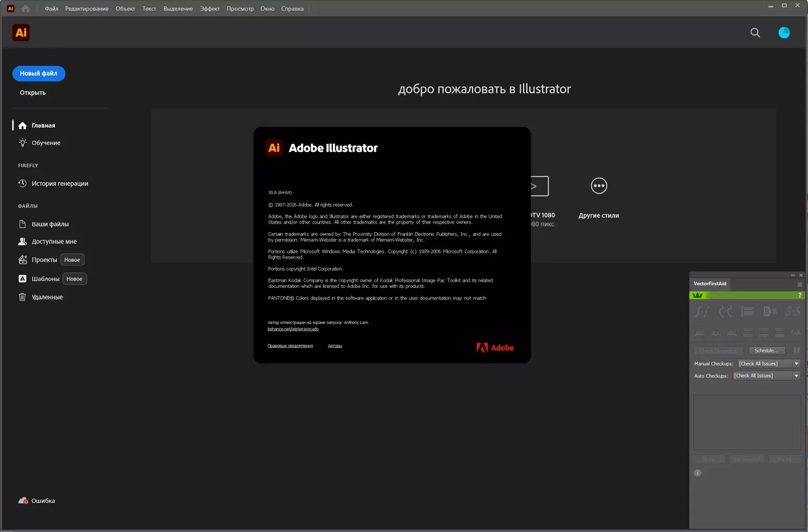The height and width of the screenshot is (532, 808).
Task: Collapse the VectorFirstAid panel with double arrows
Action: (793, 275)
